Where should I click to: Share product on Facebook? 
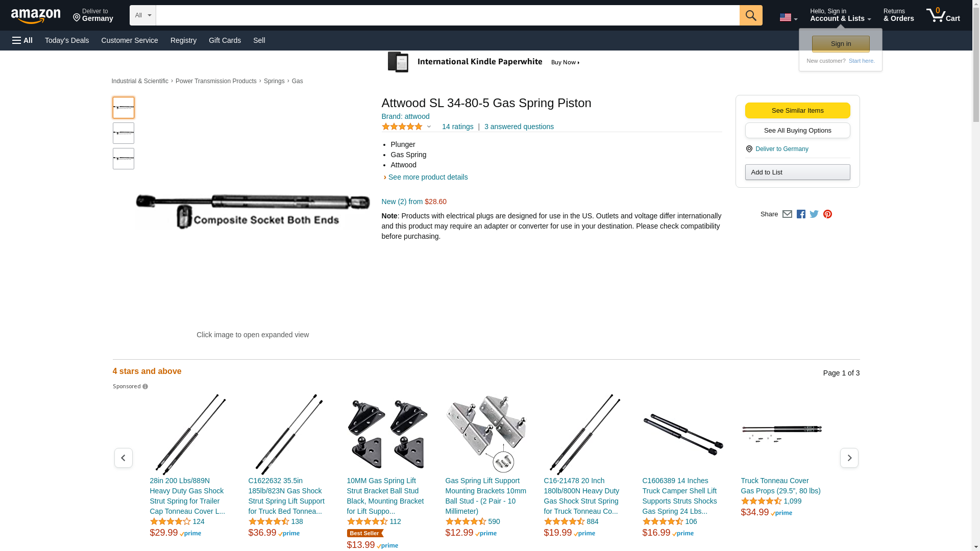(x=801, y=214)
